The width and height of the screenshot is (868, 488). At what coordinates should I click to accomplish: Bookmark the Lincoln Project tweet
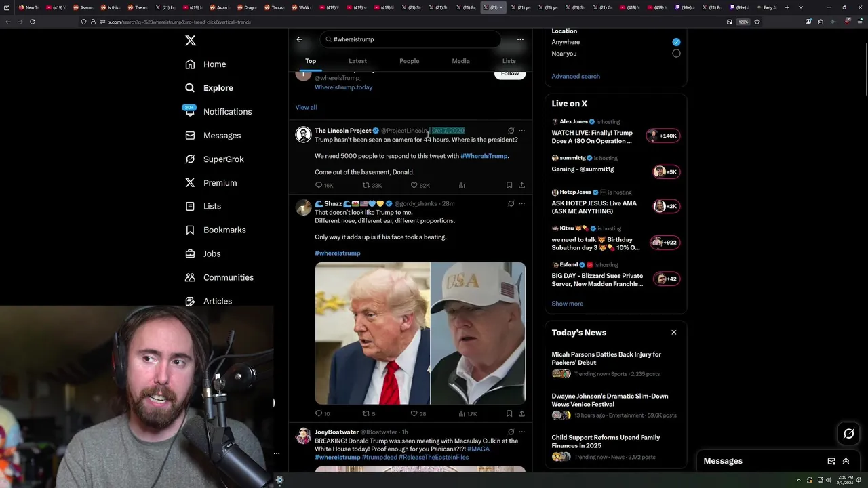(509, 185)
